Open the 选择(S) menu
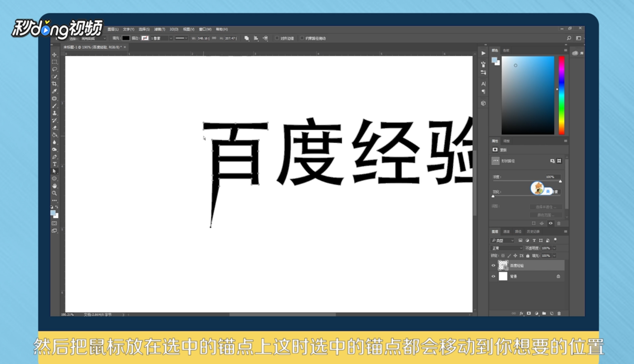 pos(144,30)
